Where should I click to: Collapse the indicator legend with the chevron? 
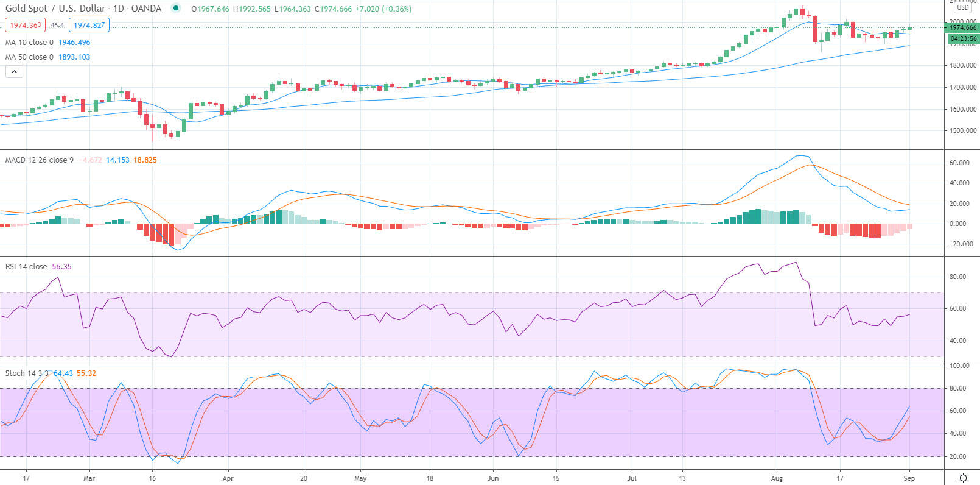(x=15, y=71)
